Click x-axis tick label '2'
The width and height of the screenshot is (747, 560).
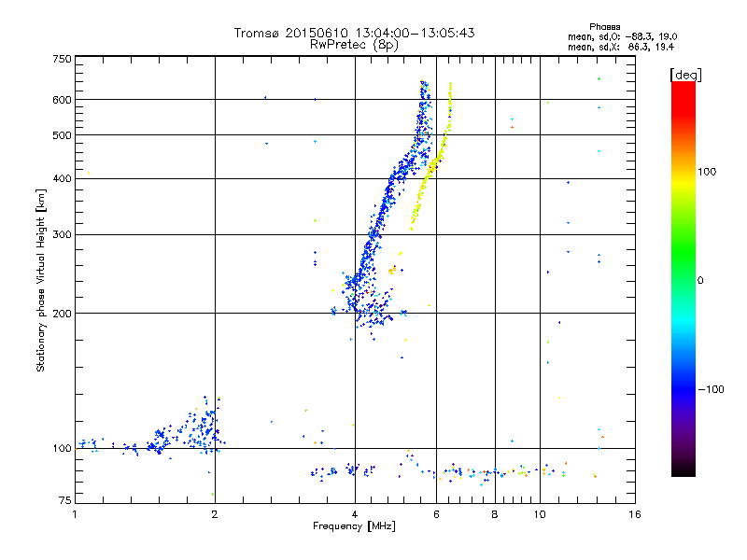click(215, 514)
